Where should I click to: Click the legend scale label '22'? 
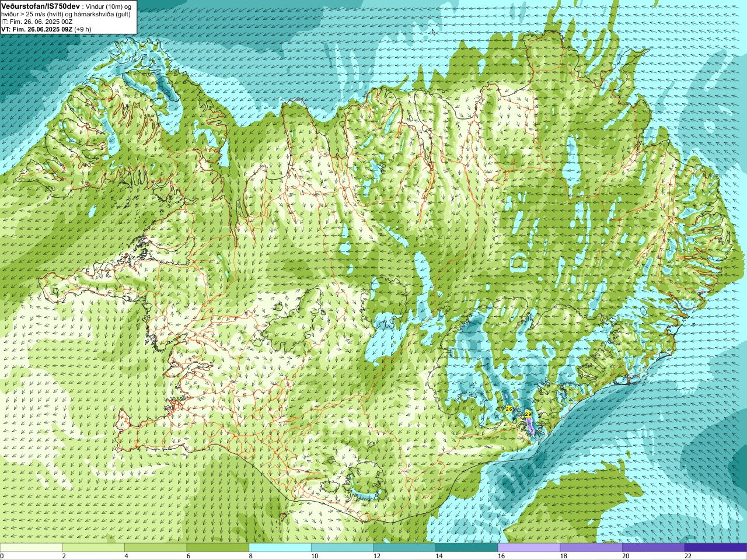[x=688, y=556]
